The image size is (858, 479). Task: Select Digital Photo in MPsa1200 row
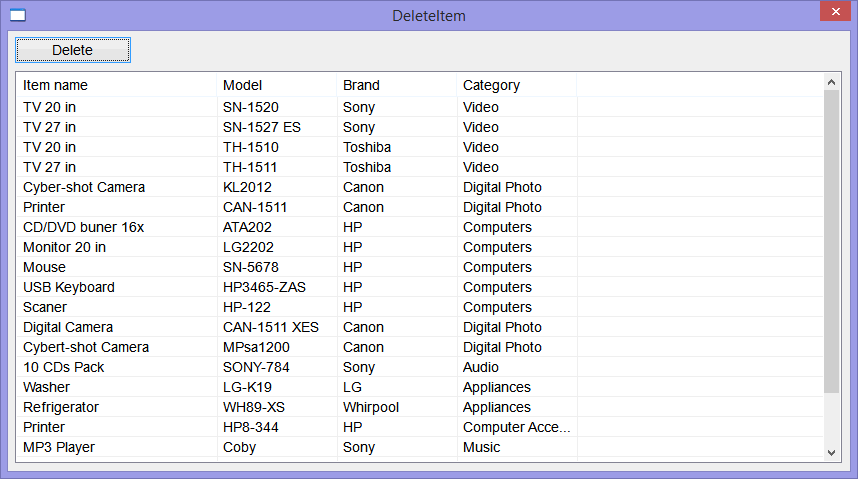[502, 347]
